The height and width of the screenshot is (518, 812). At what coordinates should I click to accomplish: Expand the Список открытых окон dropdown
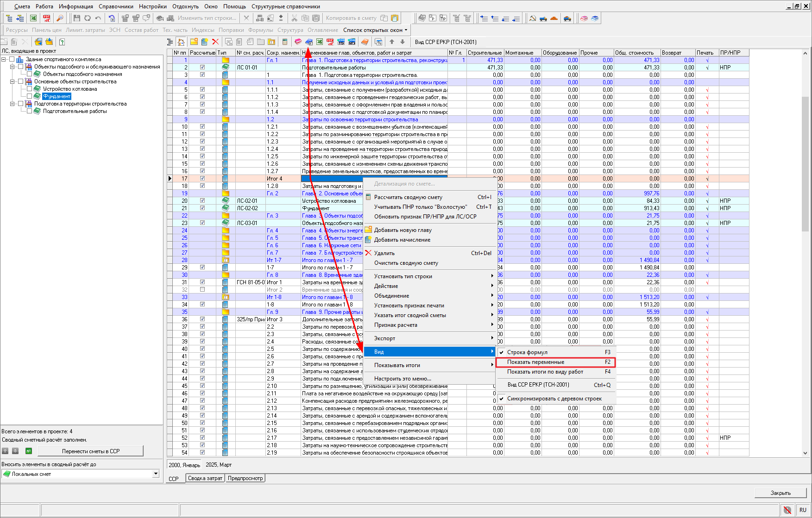tap(375, 30)
